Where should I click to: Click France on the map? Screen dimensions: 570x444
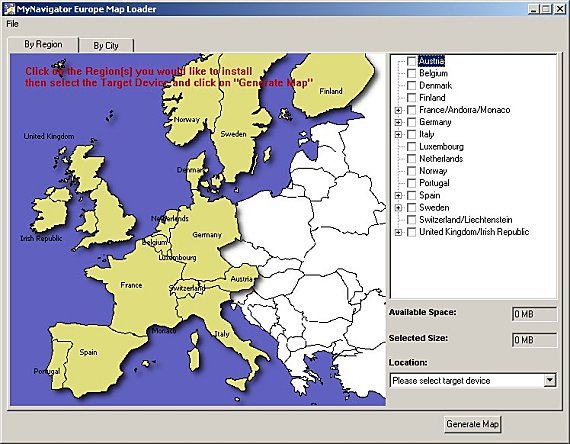pyautogui.click(x=138, y=291)
